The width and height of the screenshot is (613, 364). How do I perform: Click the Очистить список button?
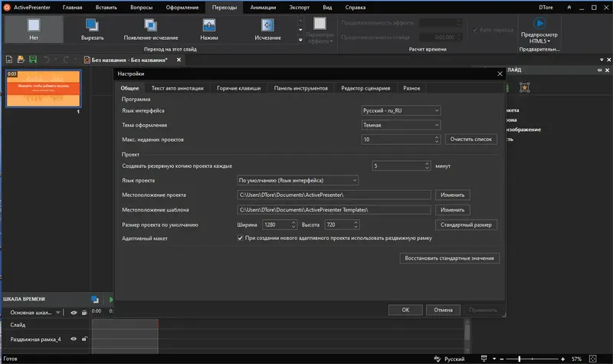click(x=470, y=139)
